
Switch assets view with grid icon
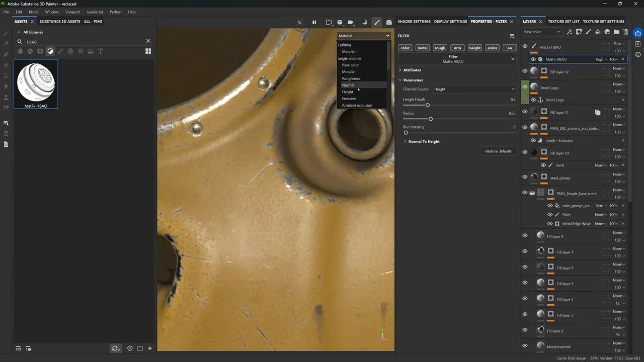point(148,51)
